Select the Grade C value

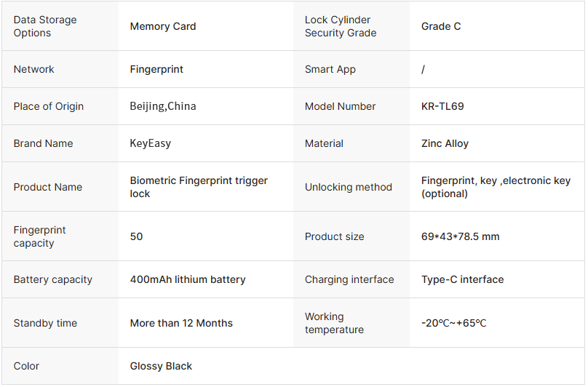[x=441, y=26]
